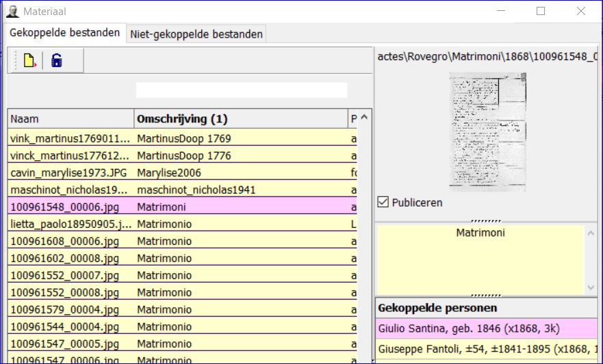Select lietta_paolo18950905 file row
The height and width of the screenshot is (364, 603).
pyautogui.click(x=70, y=224)
